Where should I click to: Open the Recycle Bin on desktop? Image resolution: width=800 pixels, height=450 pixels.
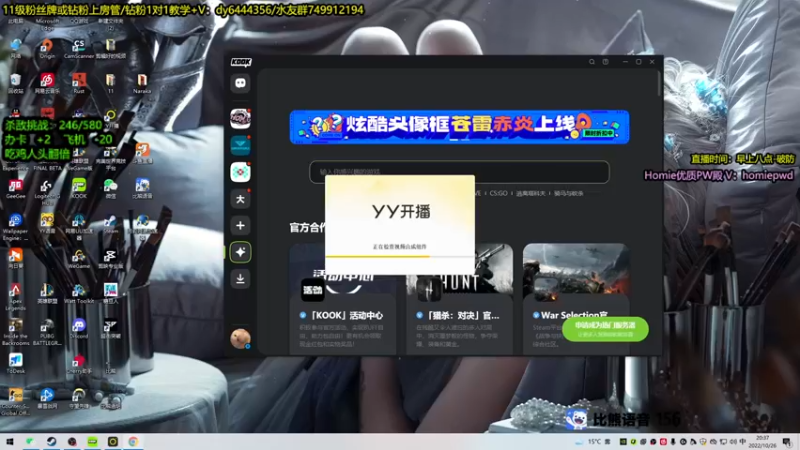tap(15, 83)
